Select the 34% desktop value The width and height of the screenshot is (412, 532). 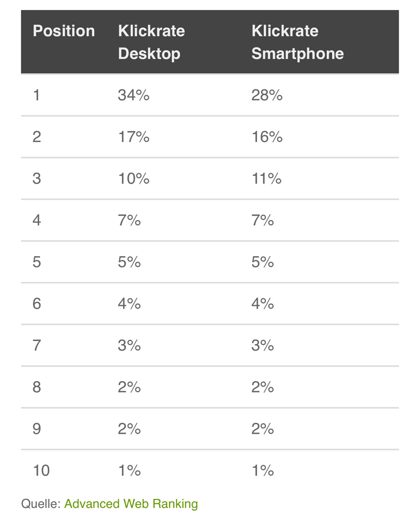[133, 95]
